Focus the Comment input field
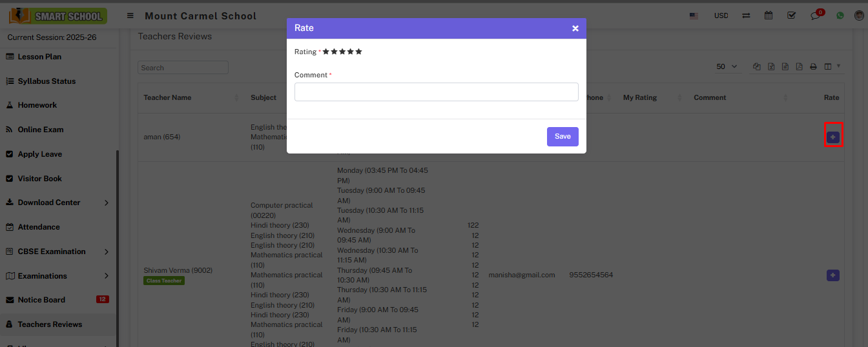The width and height of the screenshot is (868, 347). pos(437,92)
